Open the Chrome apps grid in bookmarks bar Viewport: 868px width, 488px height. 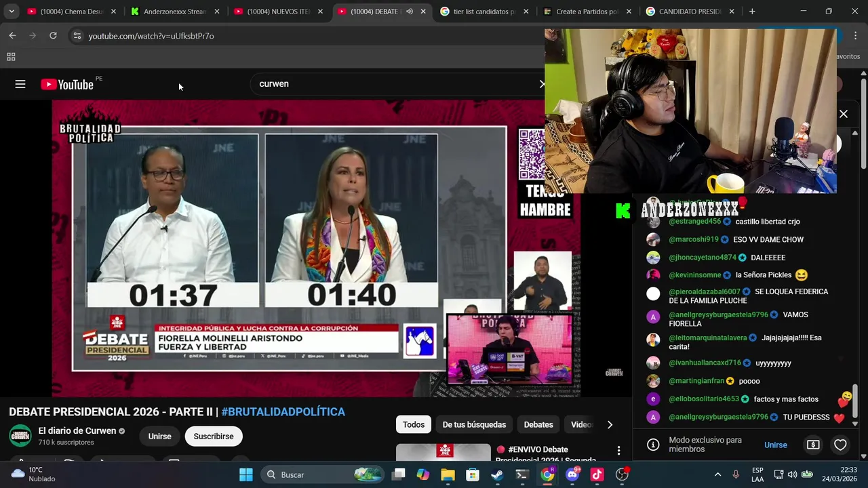click(x=11, y=57)
